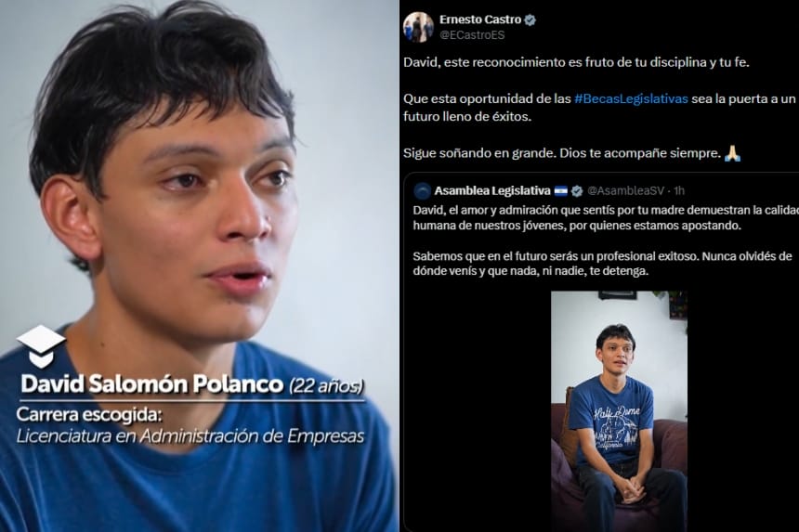Viewport: 799px width, 532px height.
Task: Open the quoted tweet's photo of David
Action: click(x=619, y=411)
